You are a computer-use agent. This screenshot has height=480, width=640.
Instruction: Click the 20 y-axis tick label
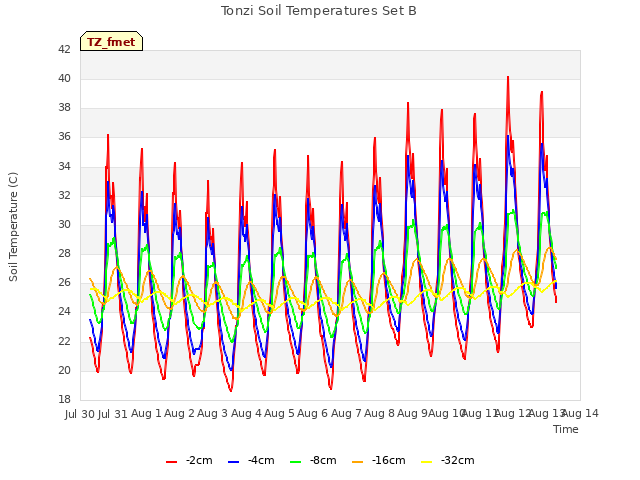(x=64, y=371)
